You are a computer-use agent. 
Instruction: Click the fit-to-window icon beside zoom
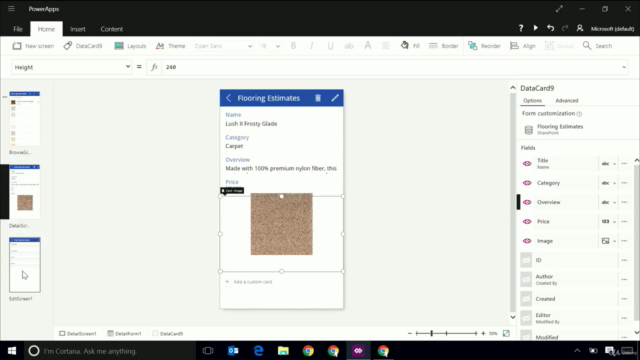pyautogui.click(x=506, y=333)
